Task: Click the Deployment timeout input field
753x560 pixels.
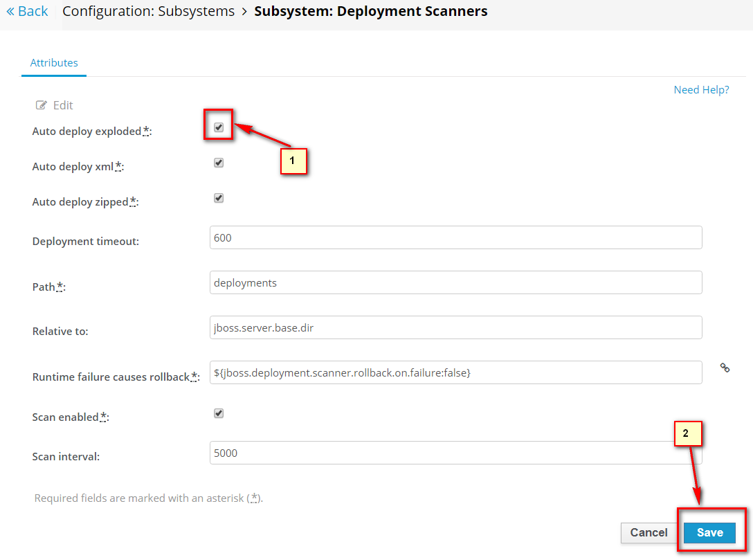Action: point(455,237)
